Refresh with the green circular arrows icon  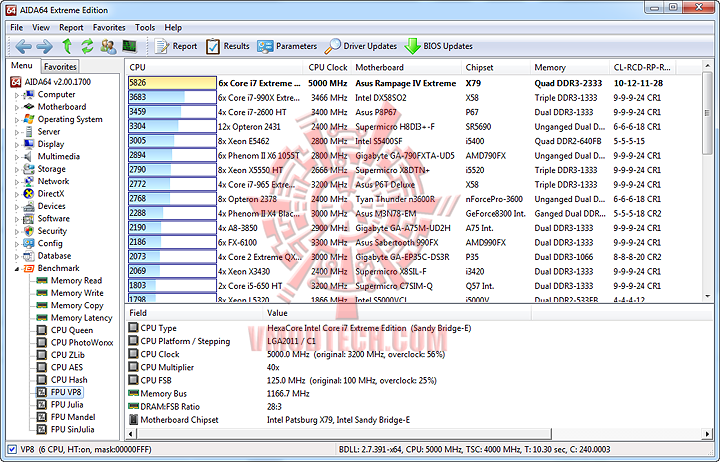[87, 46]
